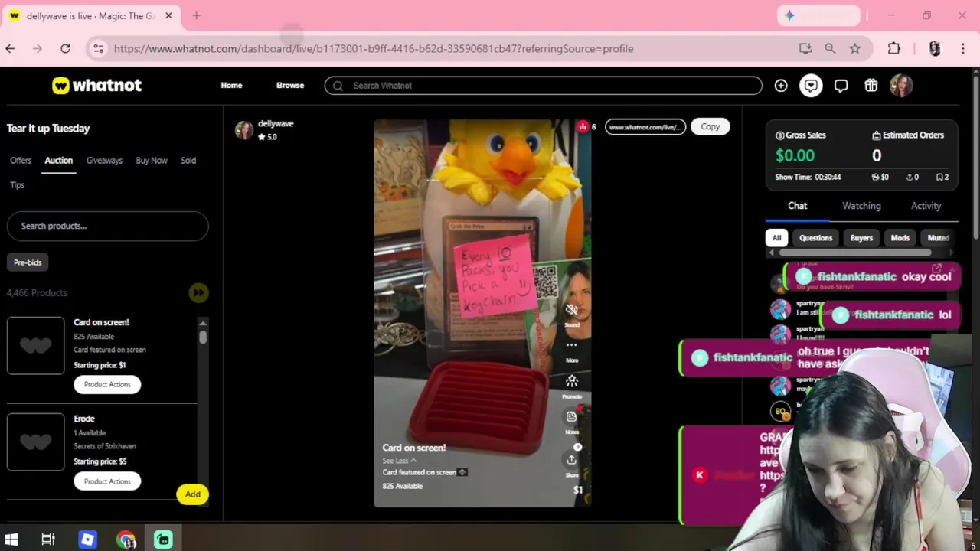Open the messages speech bubble icon
980x551 pixels.
point(841,86)
